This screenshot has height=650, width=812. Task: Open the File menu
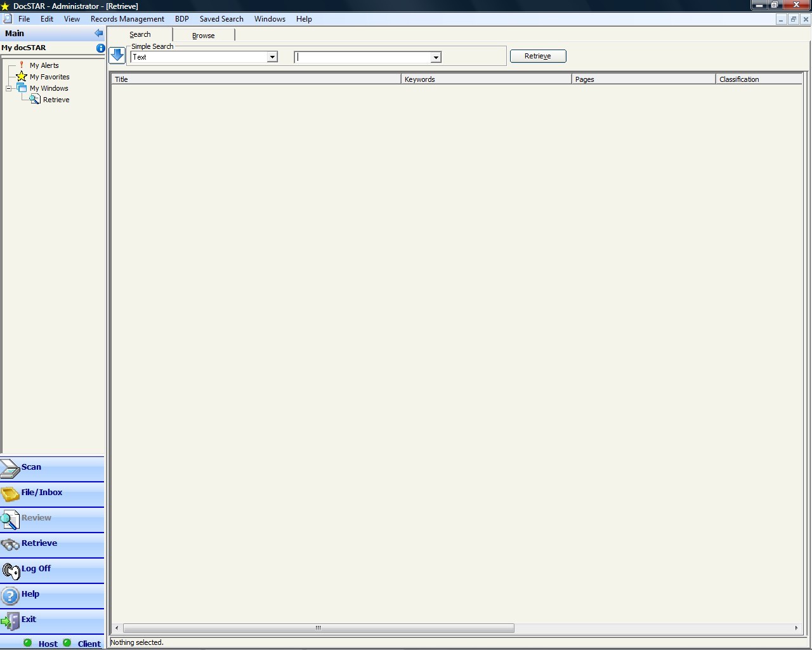point(24,19)
